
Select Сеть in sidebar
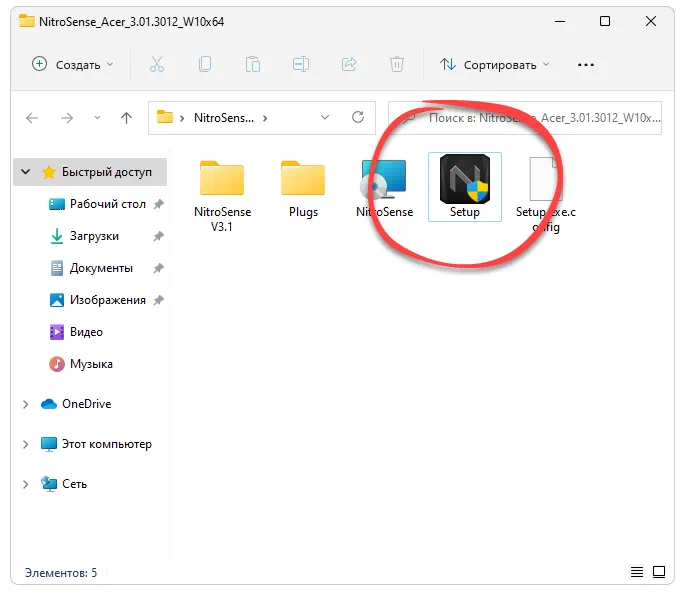click(74, 484)
